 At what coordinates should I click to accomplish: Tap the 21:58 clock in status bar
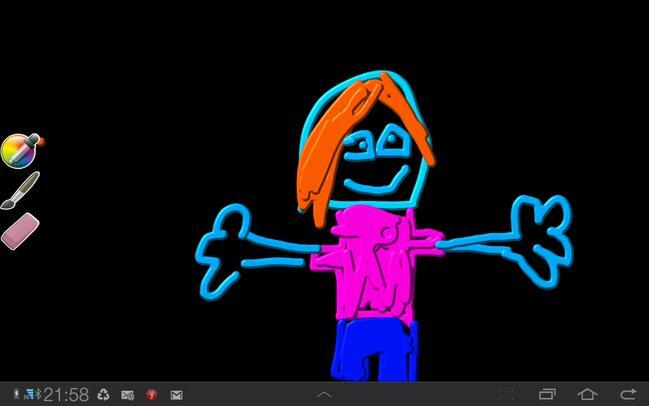pyautogui.click(x=66, y=395)
